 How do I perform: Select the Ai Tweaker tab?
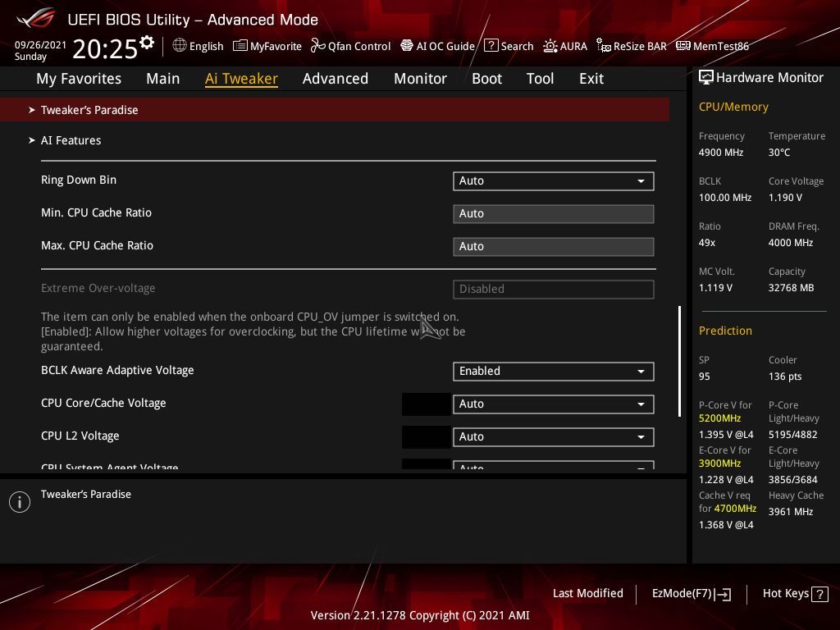(x=241, y=79)
